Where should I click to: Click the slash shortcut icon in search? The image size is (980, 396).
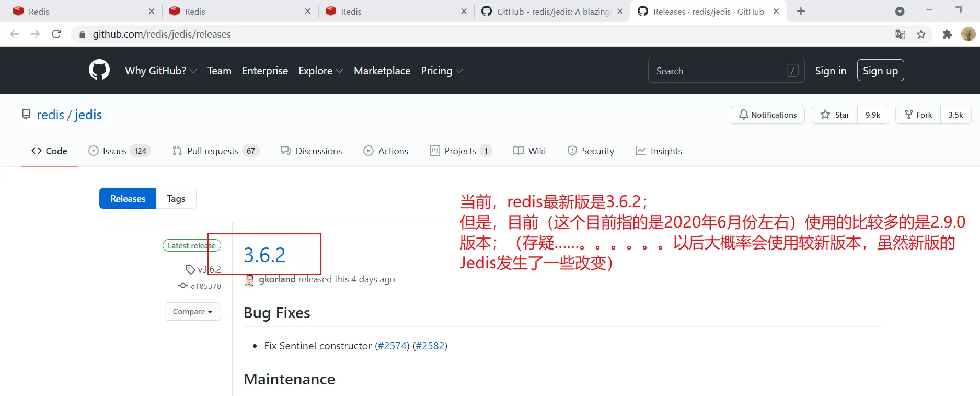tap(792, 71)
